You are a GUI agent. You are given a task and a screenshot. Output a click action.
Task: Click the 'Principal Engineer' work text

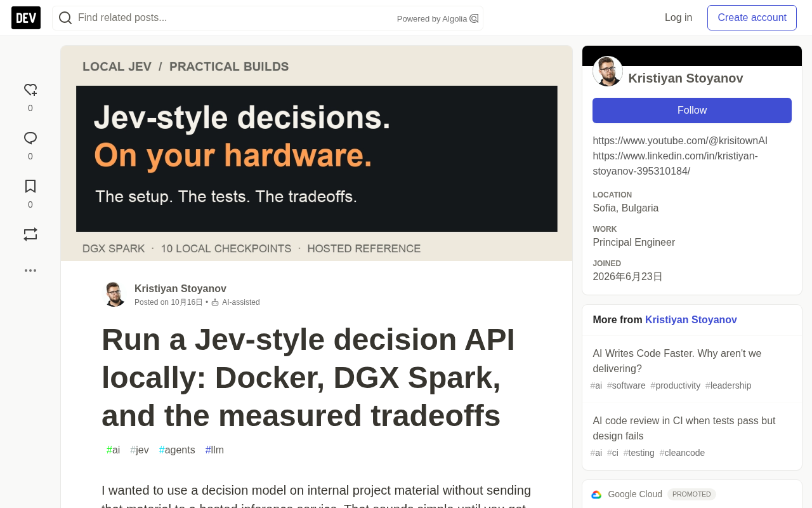(634, 242)
